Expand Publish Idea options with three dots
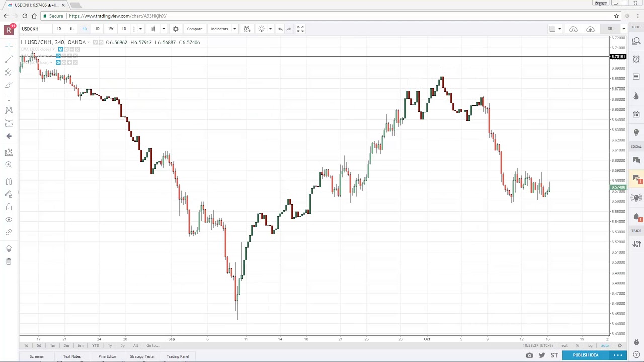 coord(618,355)
